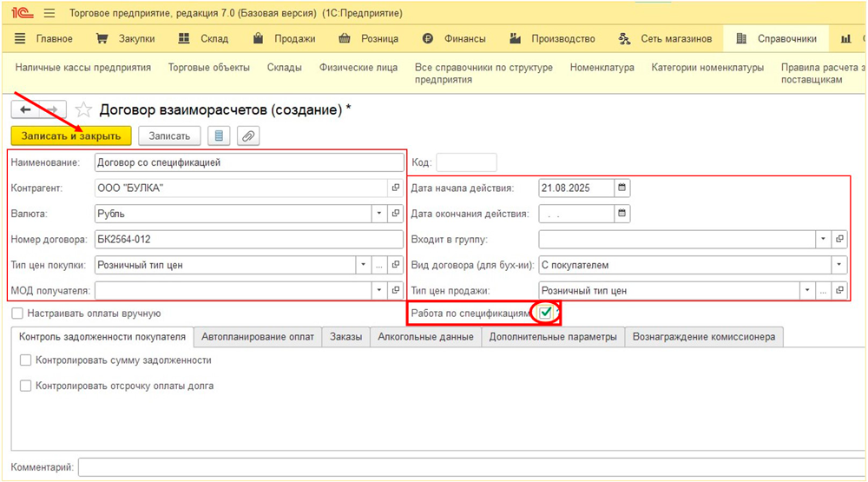This screenshot has width=868, height=482.
Task: Check Контролировать сумму задолженности option
Action: coord(26,360)
